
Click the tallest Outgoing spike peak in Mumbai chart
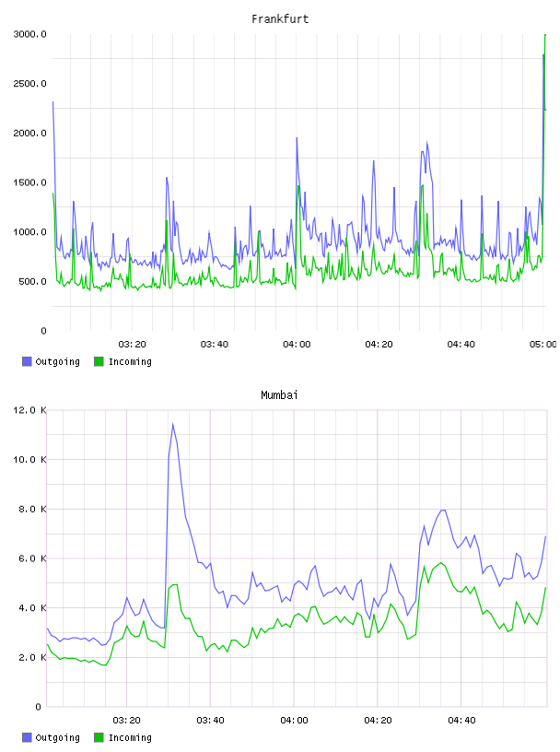[x=172, y=424]
